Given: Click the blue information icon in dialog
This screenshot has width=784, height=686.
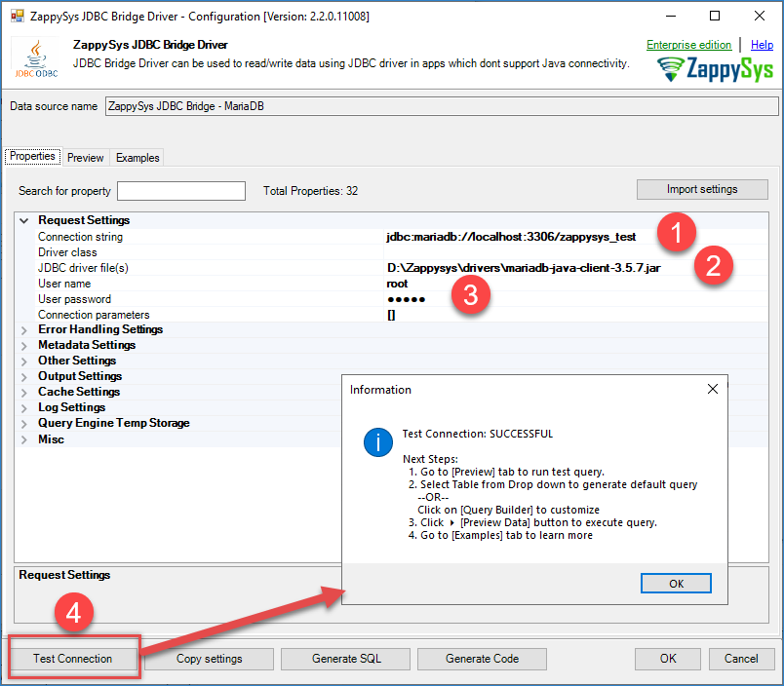Looking at the screenshot, I should pos(377,442).
